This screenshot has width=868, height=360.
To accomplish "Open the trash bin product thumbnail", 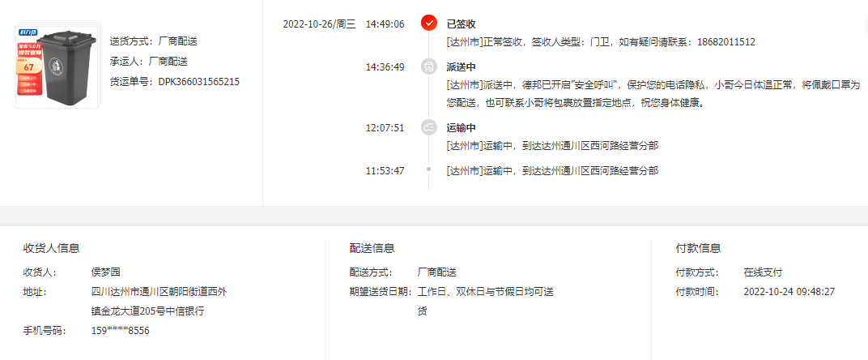I will pyautogui.click(x=57, y=66).
